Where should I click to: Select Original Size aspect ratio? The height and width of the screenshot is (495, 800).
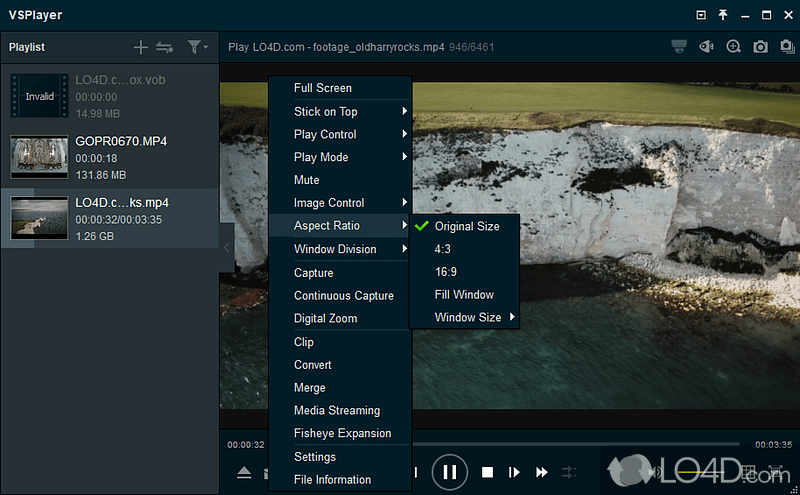pos(464,226)
